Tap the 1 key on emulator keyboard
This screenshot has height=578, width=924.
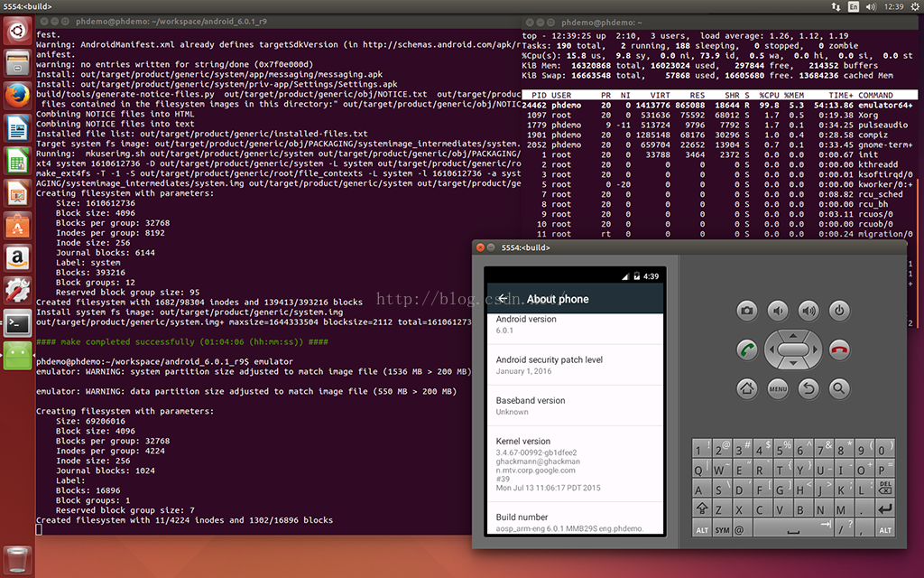pyautogui.click(x=701, y=449)
